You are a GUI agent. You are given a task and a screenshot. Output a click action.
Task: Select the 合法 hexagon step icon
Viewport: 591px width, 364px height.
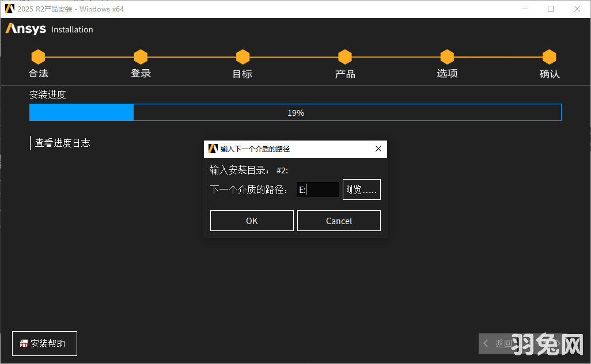(38, 57)
